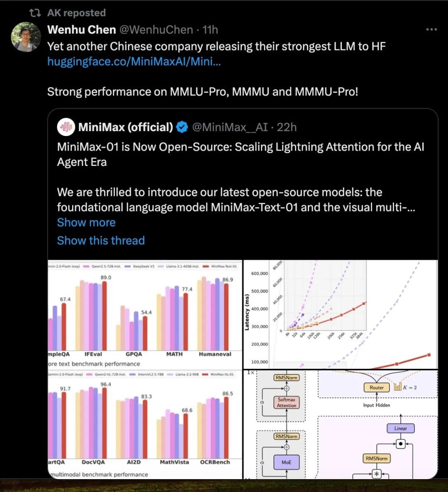Click the MiniMax logo avatar
The width and height of the screenshot is (448, 492).
[x=66, y=127]
